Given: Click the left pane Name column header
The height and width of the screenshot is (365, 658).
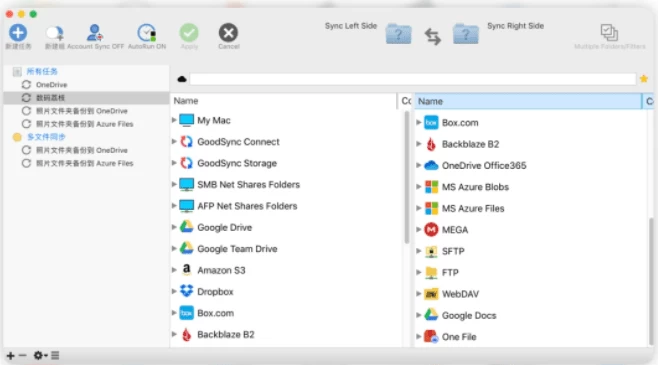Looking at the screenshot, I should coord(283,101).
